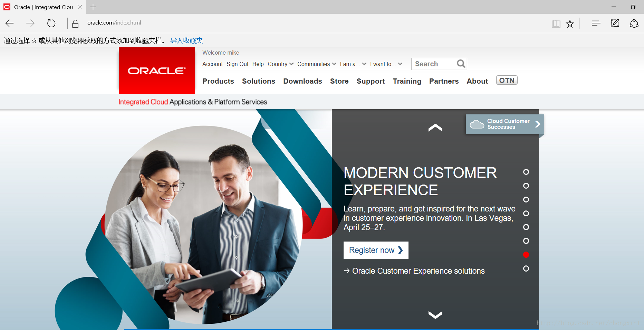Open reading view book icon
This screenshot has height=330, width=644.
pyautogui.click(x=556, y=23)
